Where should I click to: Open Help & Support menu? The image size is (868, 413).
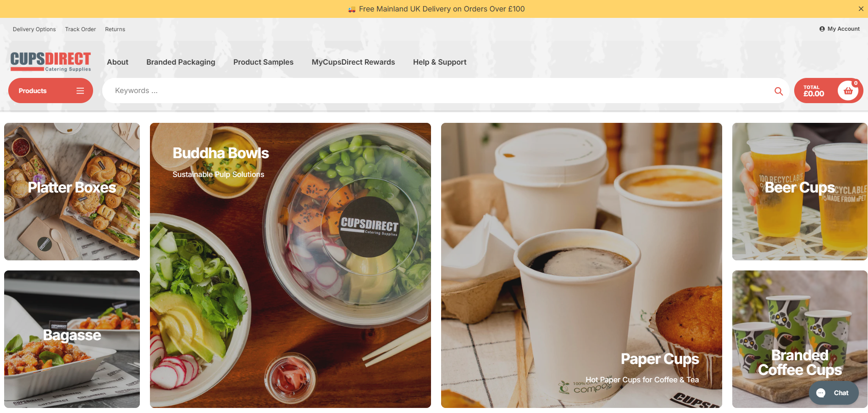tap(440, 62)
